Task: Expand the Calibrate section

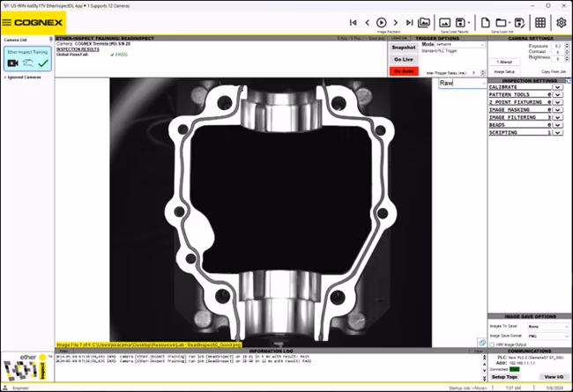Action: (557, 87)
